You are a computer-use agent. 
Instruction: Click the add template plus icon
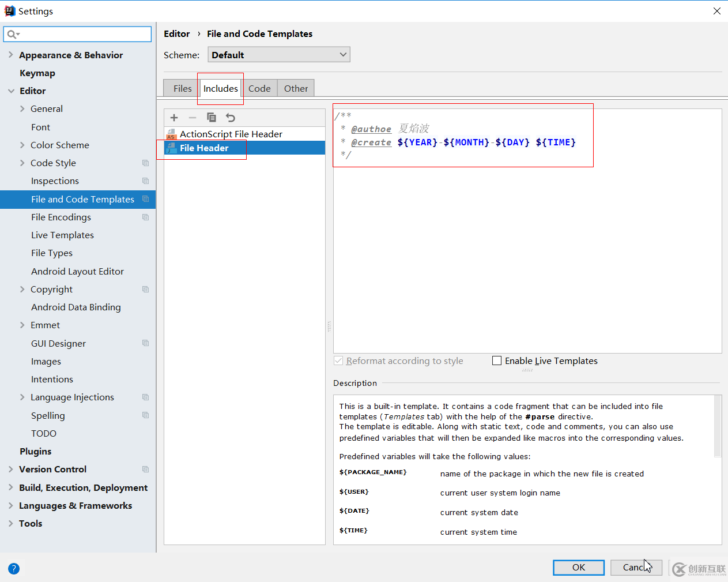[174, 118]
